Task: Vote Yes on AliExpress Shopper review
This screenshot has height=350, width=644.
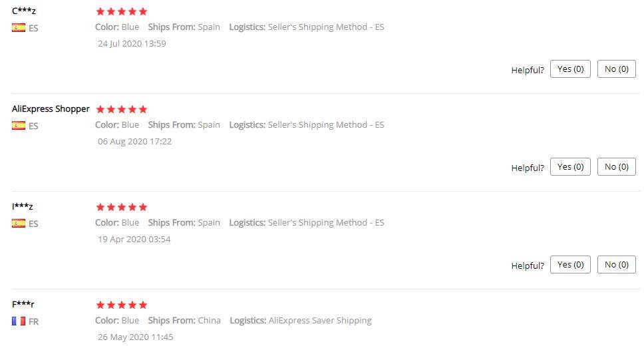Action: 570,167
